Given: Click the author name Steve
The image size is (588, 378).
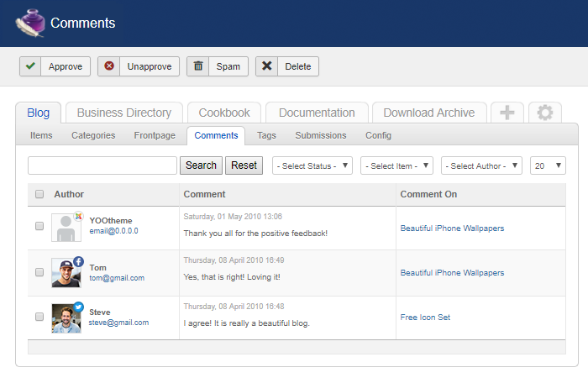Looking at the screenshot, I should (100, 312).
